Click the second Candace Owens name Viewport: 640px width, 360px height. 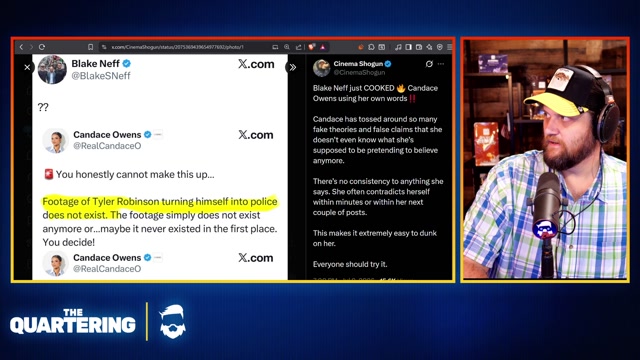coord(107,258)
